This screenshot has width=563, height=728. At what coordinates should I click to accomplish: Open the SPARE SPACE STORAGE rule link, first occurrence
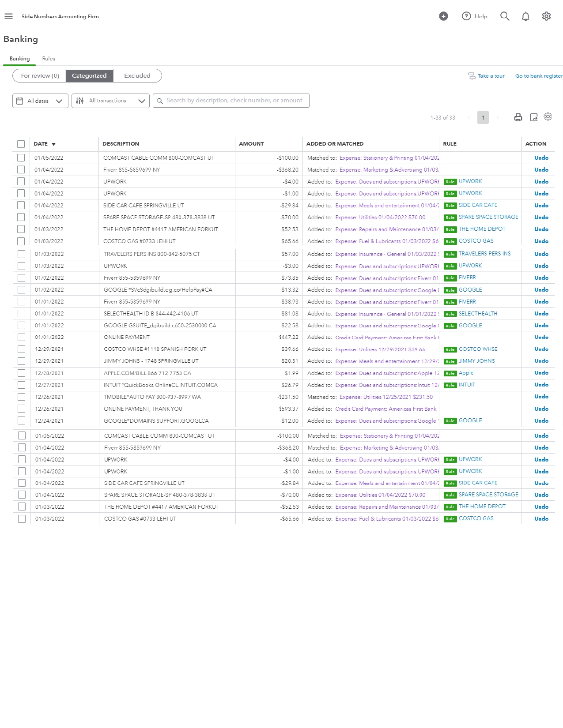click(488, 217)
